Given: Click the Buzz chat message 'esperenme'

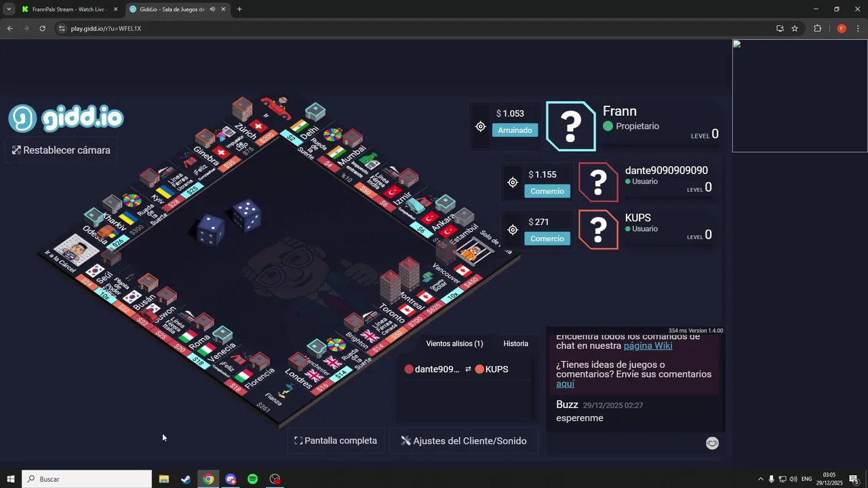Looking at the screenshot, I should coord(580,418).
